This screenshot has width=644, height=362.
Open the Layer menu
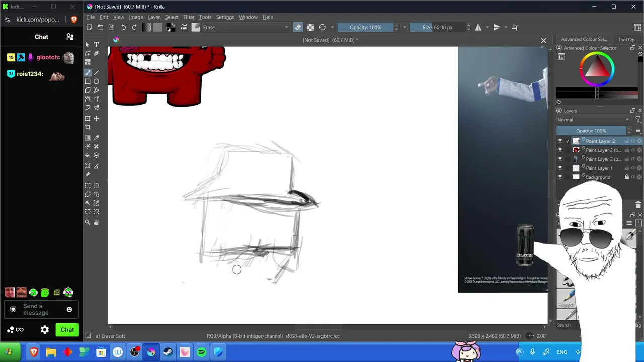[x=154, y=17]
